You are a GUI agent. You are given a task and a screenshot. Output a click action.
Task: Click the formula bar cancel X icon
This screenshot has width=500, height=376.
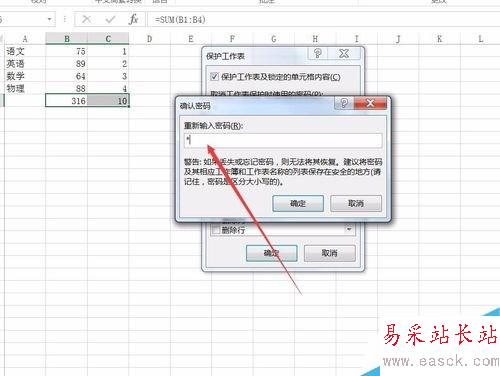pyautogui.click(x=86, y=19)
